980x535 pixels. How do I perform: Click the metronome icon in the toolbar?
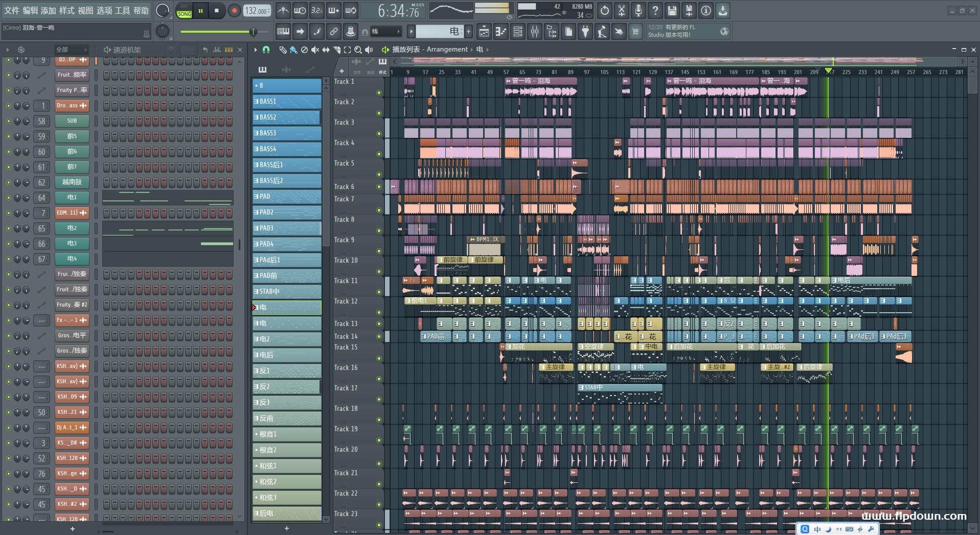tap(283, 10)
